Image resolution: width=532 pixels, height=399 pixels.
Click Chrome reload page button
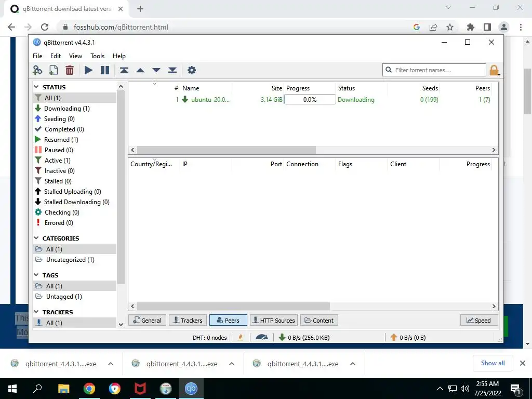[45, 27]
